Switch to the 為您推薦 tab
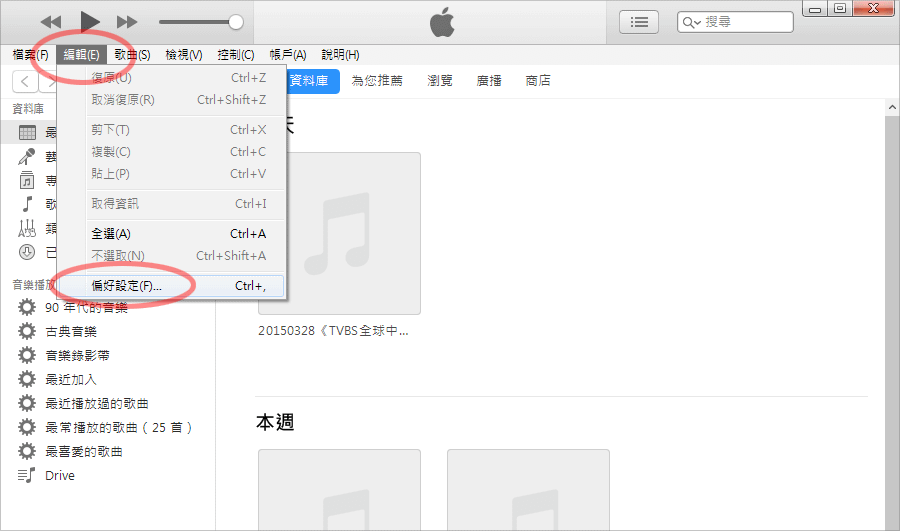The width and height of the screenshot is (900, 531). tap(377, 81)
